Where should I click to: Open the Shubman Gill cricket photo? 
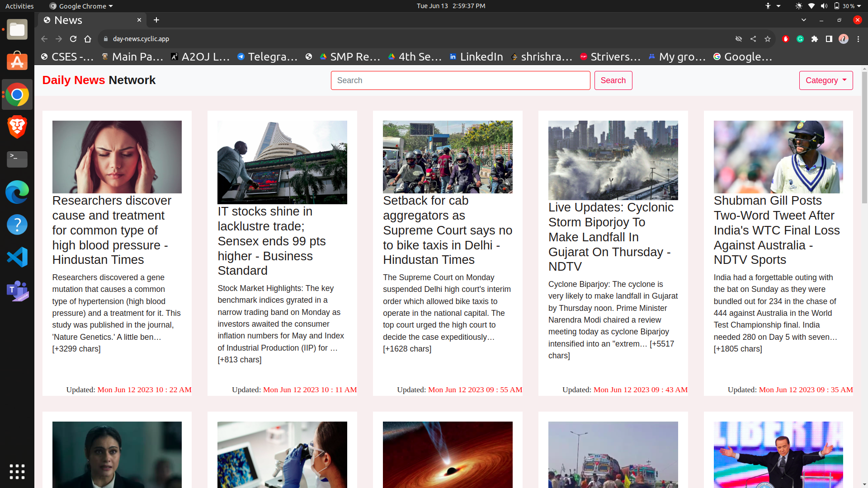[778, 157]
